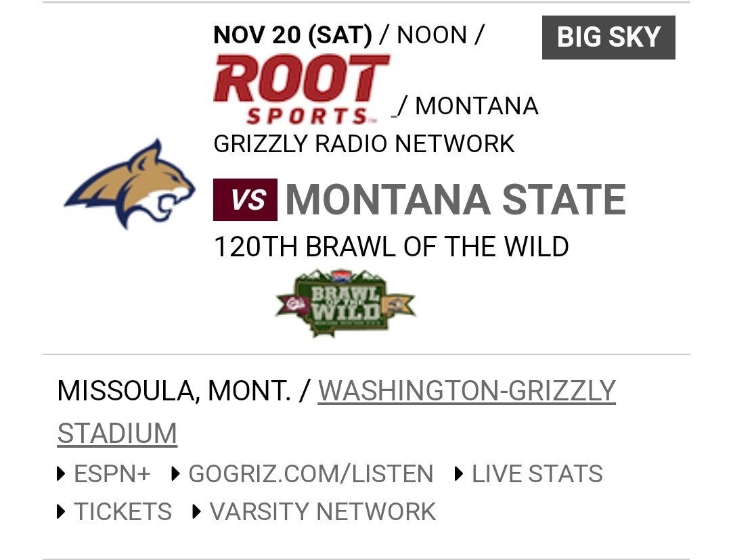Click the arrow bullet before TICKETS
Image resolution: width=731 pixels, height=560 pixels.
[62, 512]
